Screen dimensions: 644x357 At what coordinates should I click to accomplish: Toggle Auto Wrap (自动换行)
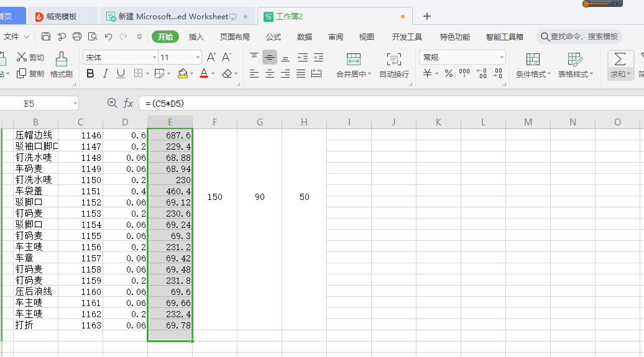coord(394,65)
